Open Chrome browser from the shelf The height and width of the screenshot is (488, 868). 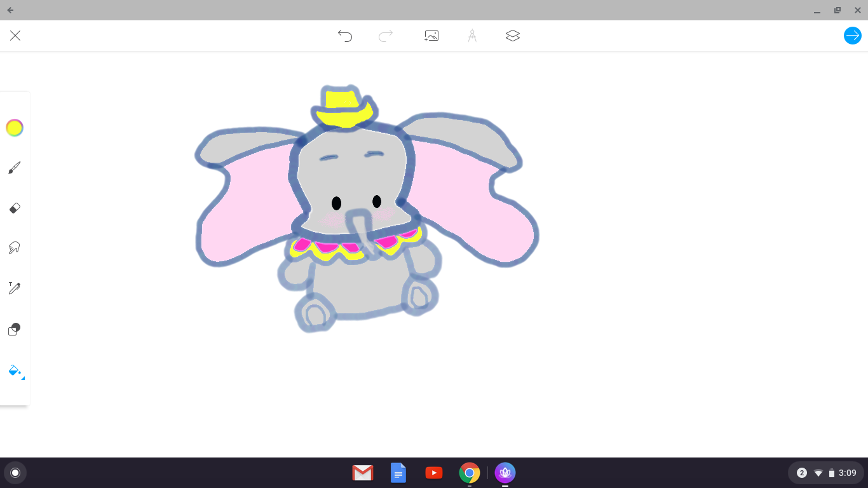[x=470, y=473]
